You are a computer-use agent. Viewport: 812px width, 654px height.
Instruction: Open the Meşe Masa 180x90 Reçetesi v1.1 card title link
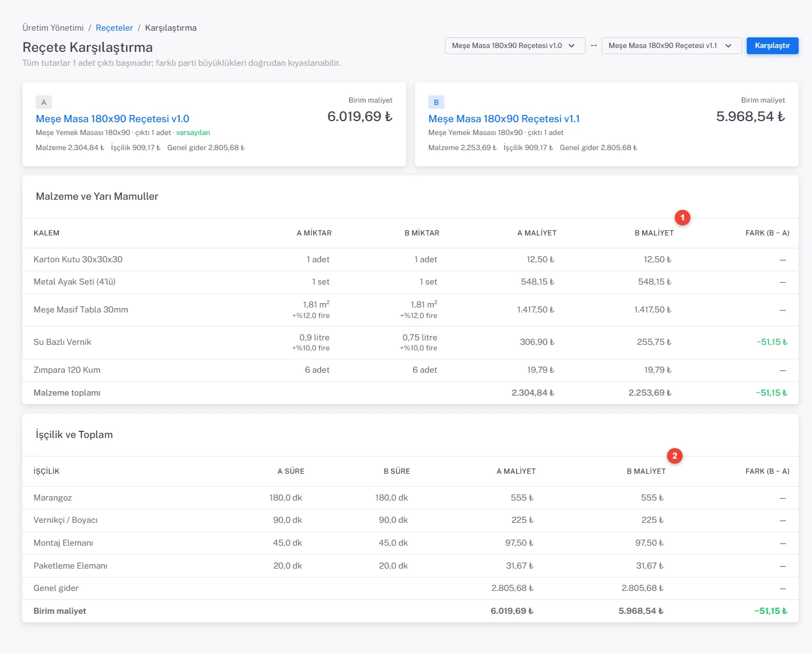click(x=504, y=119)
